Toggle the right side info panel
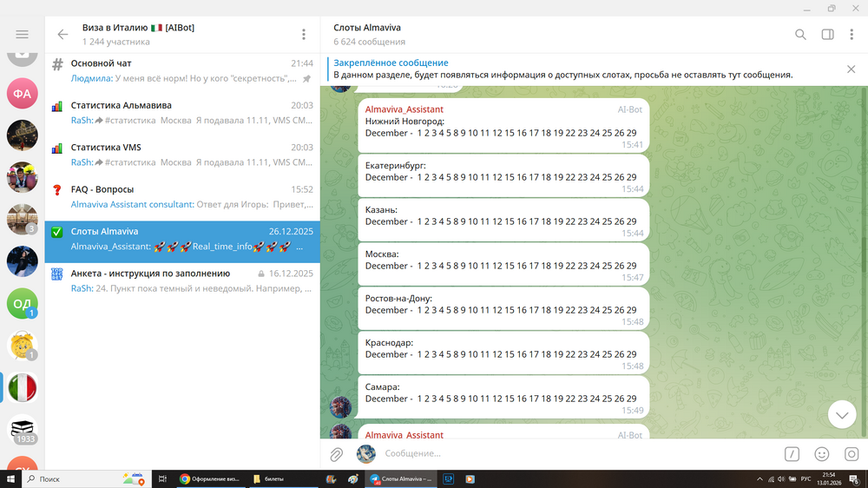This screenshot has width=868, height=488. tap(827, 35)
